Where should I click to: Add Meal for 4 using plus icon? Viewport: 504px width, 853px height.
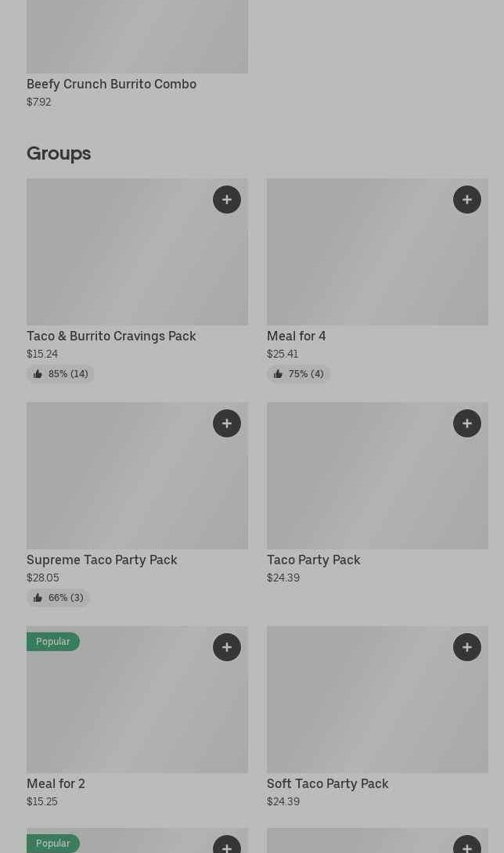tap(467, 200)
